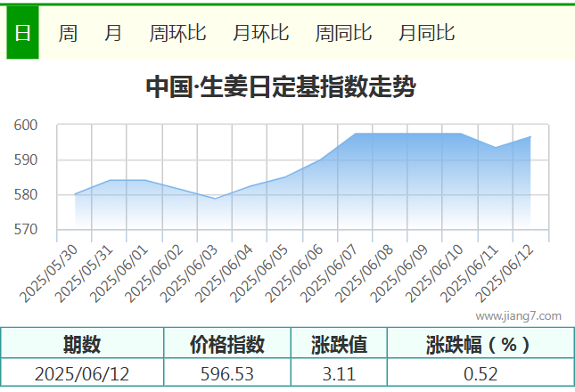
Task: Open the 月环比 tab
Action: point(260,33)
